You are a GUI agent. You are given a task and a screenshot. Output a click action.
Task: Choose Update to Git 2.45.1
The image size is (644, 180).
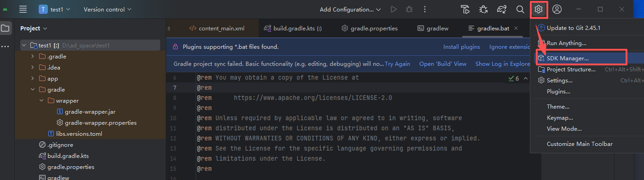(573, 28)
